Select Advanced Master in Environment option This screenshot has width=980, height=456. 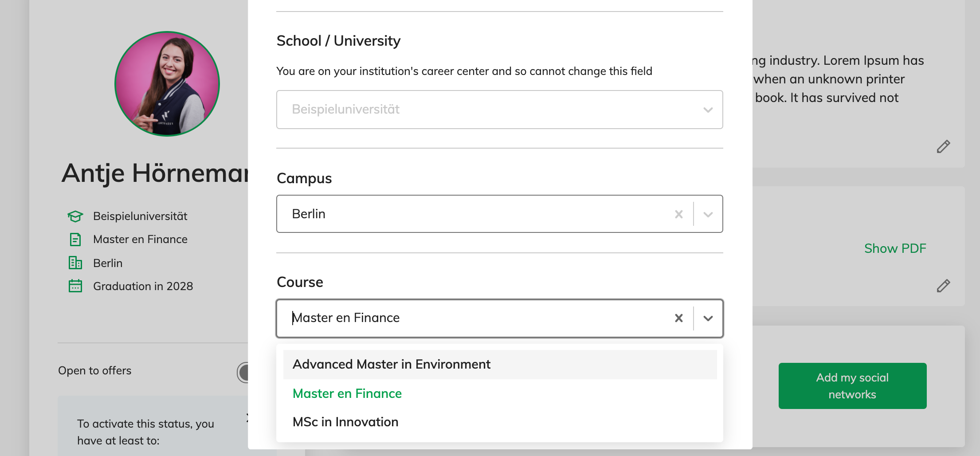[500, 364]
